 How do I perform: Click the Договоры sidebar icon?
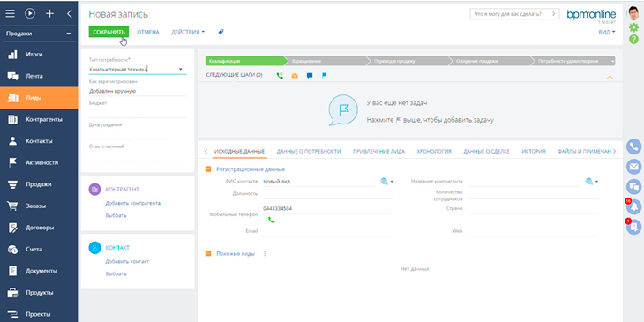[12, 228]
